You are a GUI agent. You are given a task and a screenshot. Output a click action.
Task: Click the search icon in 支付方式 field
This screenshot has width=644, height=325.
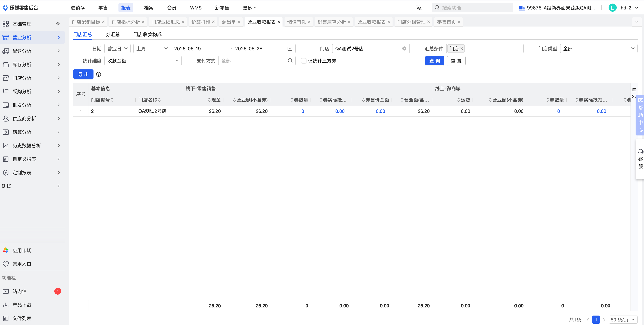290,60
